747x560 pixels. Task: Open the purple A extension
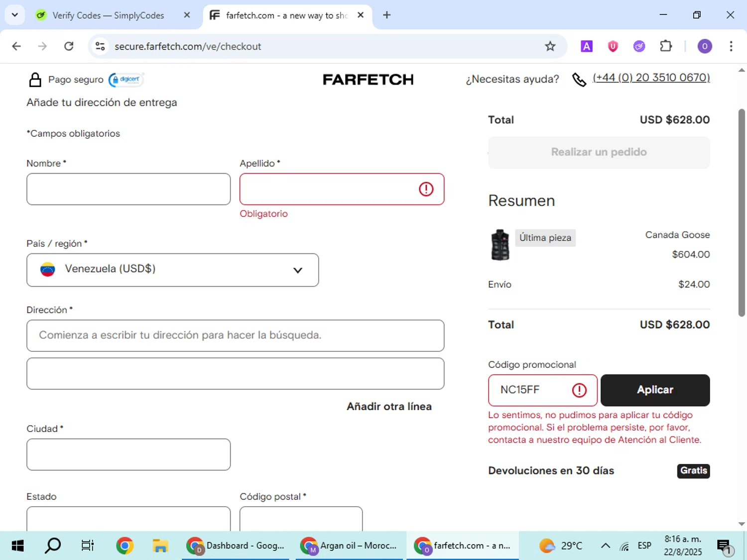pyautogui.click(x=587, y=46)
